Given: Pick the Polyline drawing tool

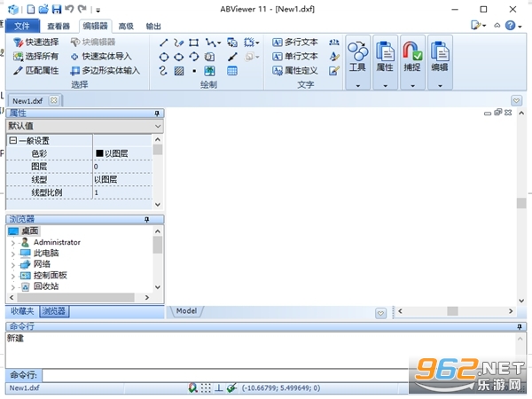Looking at the screenshot, I should click(211, 43).
